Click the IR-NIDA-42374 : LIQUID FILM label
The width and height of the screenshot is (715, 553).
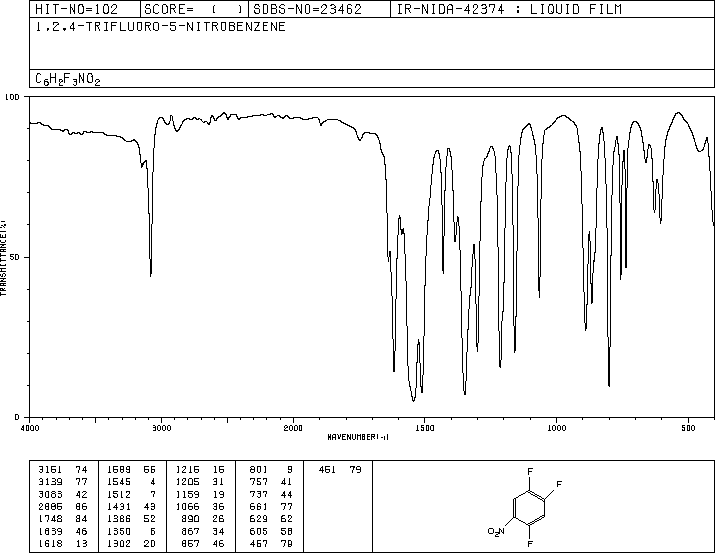coord(509,9)
